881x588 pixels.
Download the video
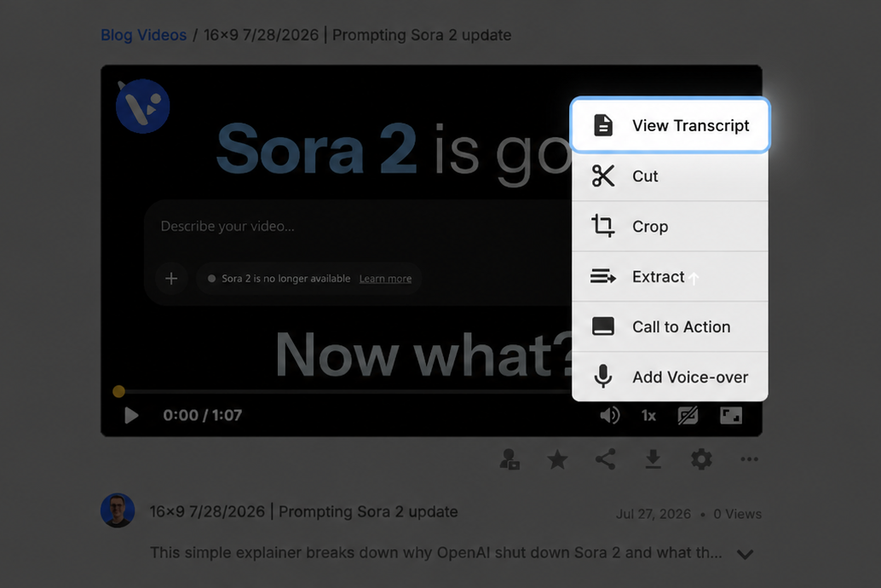(653, 459)
